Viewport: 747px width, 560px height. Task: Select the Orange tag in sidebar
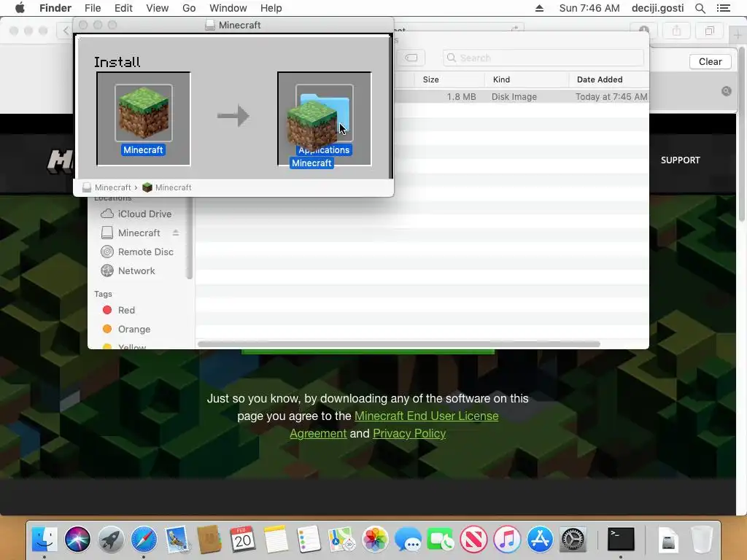tap(126, 329)
